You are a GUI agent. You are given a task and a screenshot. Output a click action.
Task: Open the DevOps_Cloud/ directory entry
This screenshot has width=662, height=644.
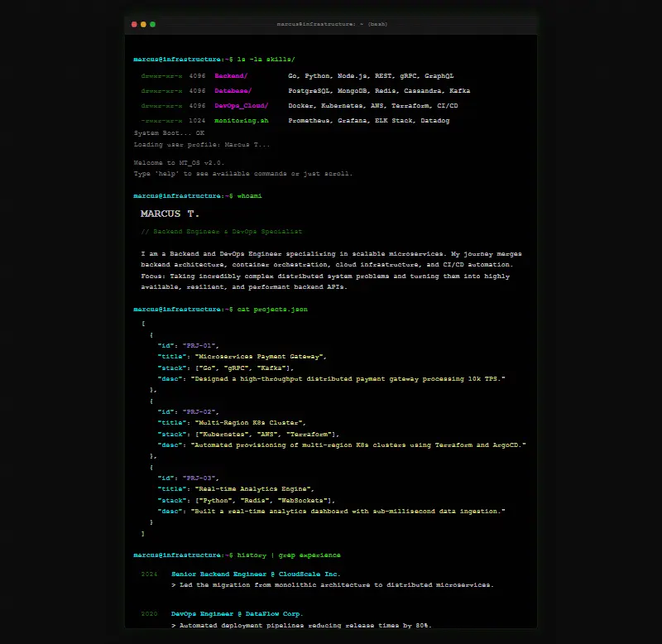pyautogui.click(x=241, y=106)
